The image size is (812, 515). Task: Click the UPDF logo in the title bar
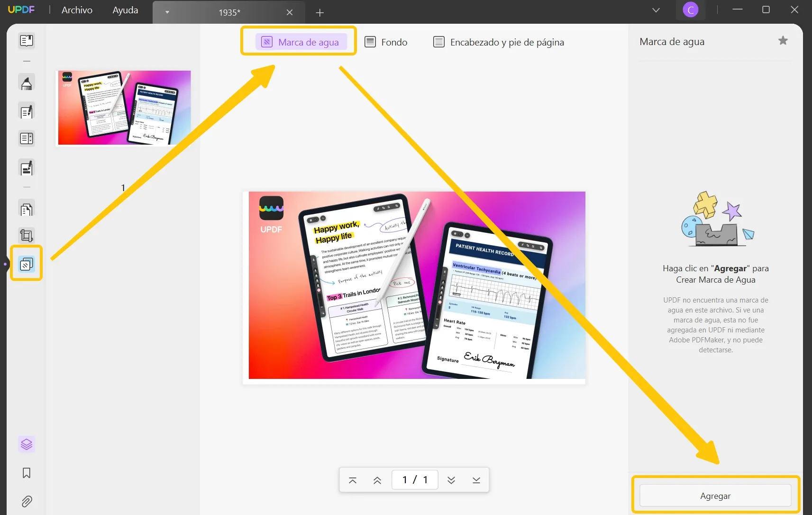(x=21, y=9)
